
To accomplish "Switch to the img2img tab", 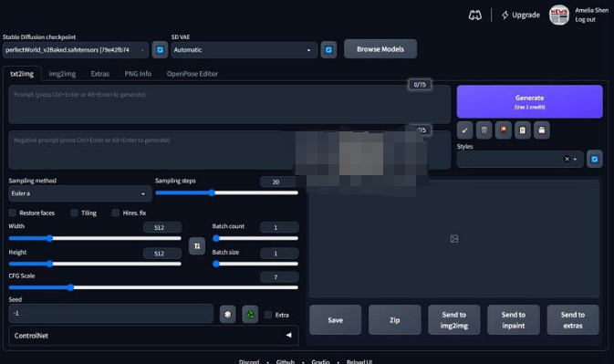I will point(62,74).
